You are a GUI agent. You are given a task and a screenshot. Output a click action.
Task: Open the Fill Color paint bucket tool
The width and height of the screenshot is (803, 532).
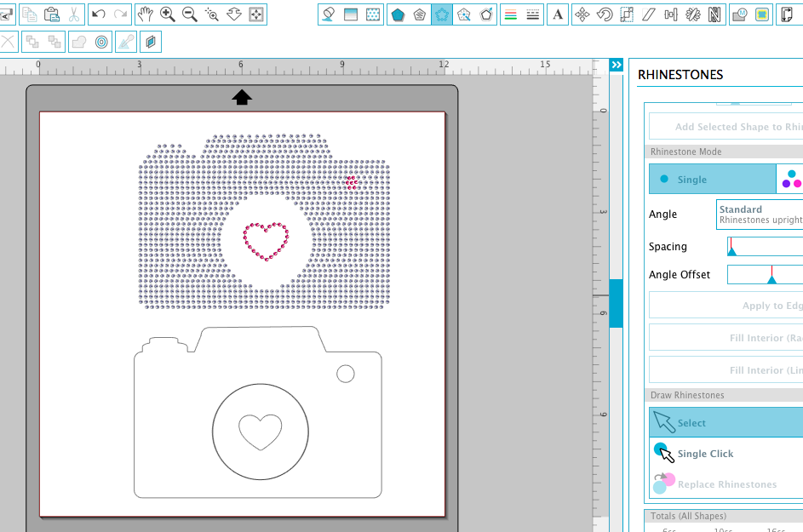(x=328, y=14)
